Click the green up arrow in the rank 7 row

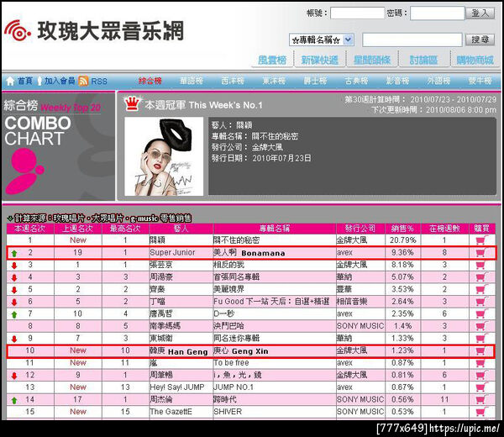click(14, 314)
